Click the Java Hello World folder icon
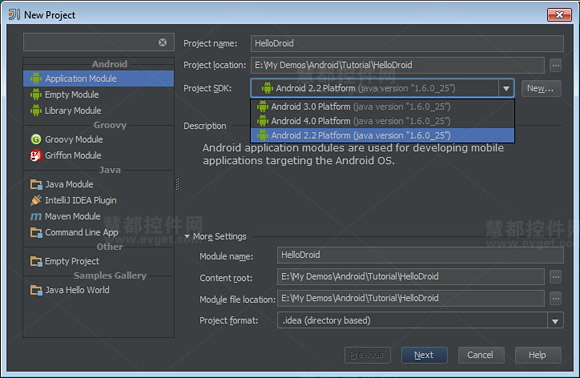This screenshot has height=378, width=580. click(x=36, y=290)
